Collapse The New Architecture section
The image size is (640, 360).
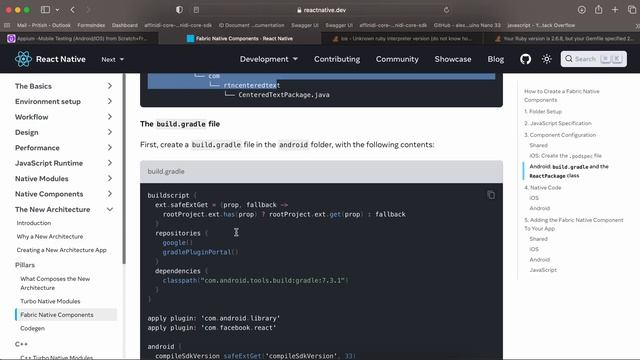110,209
